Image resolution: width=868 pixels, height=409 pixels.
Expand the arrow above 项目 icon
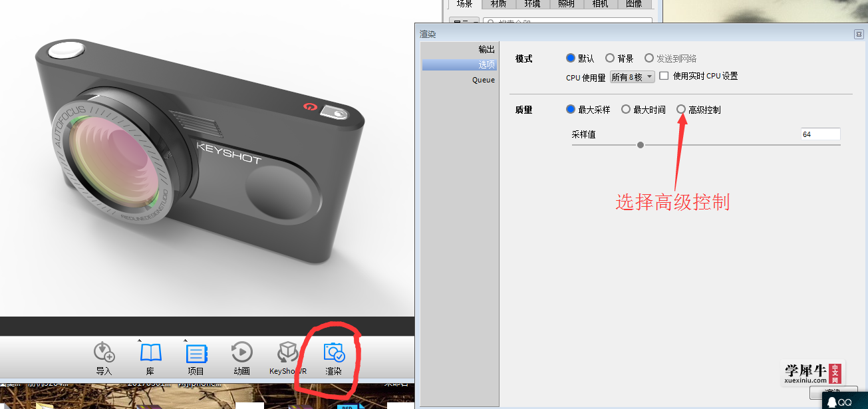click(x=186, y=340)
